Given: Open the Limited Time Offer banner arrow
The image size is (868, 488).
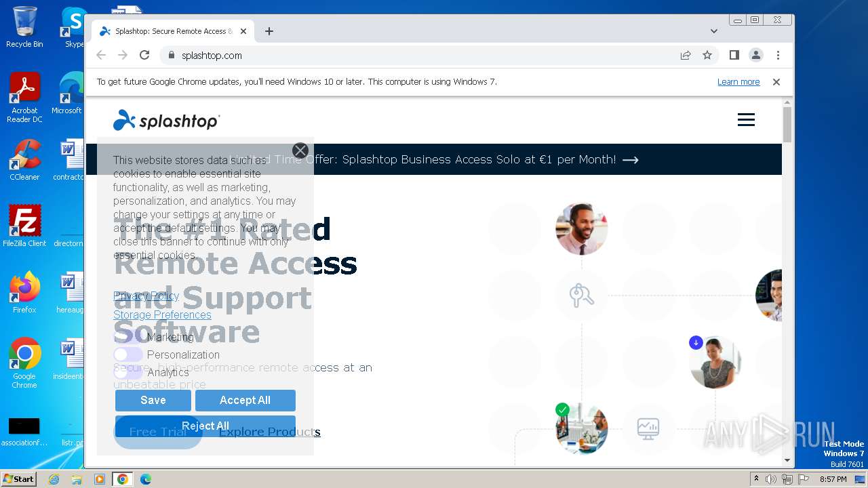Looking at the screenshot, I should pos(631,160).
